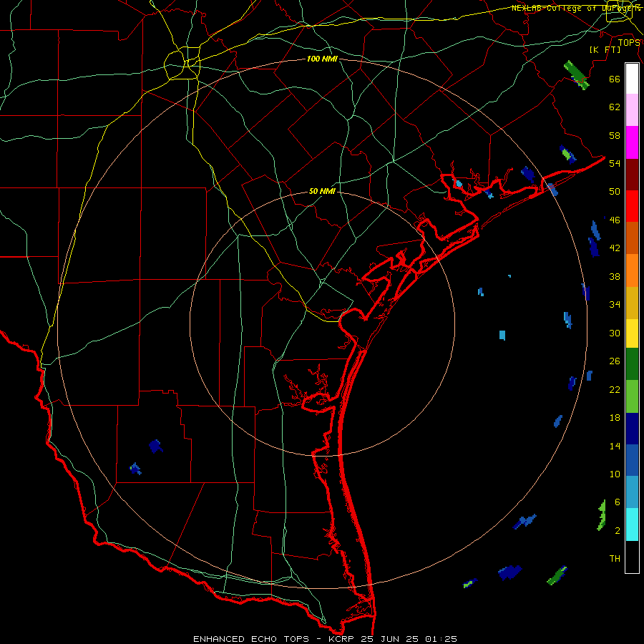Click the NEXLAB-College of DuPage credit text
This screenshot has width=644, height=644.
pos(576,8)
